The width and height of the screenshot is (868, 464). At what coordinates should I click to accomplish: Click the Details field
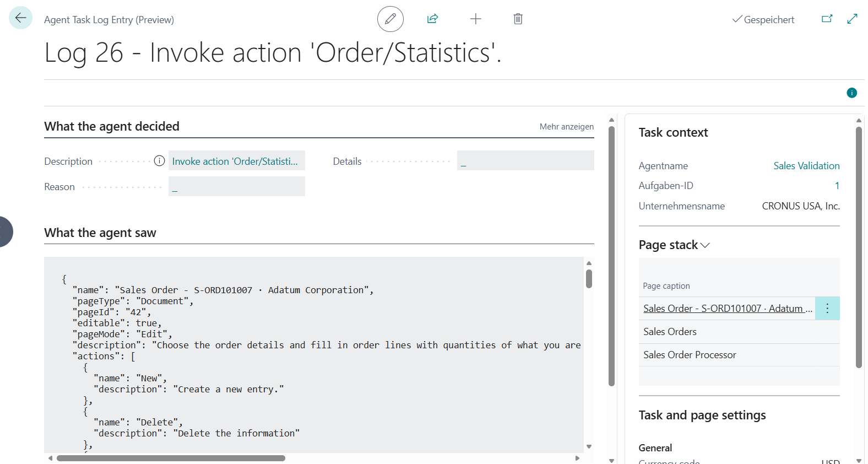click(x=525, y=161)
